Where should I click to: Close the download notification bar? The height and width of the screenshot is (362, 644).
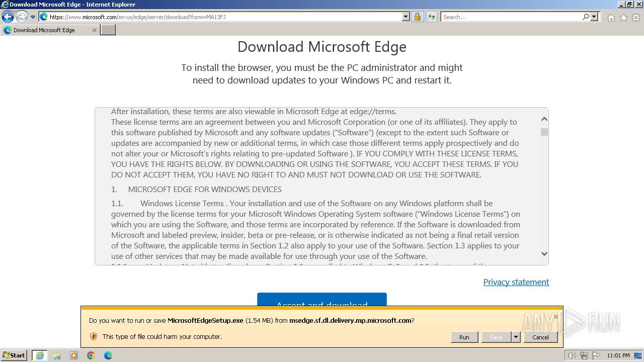point(556,316)
